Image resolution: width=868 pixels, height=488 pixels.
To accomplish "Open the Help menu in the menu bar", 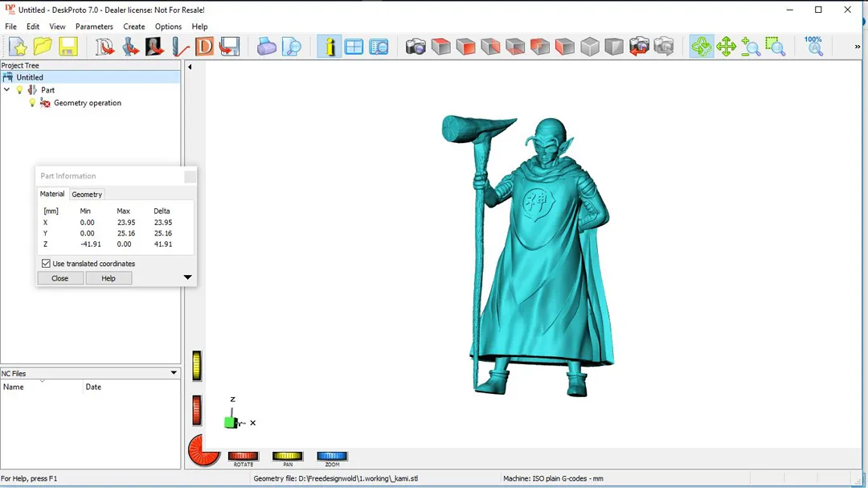I will (199, 27).
